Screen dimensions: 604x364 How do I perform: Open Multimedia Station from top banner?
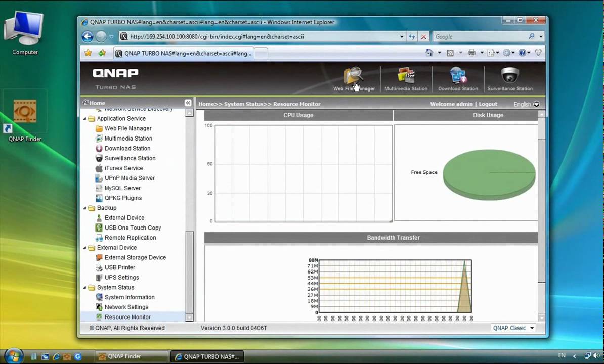pyautogui.click(x=406, y=79)
